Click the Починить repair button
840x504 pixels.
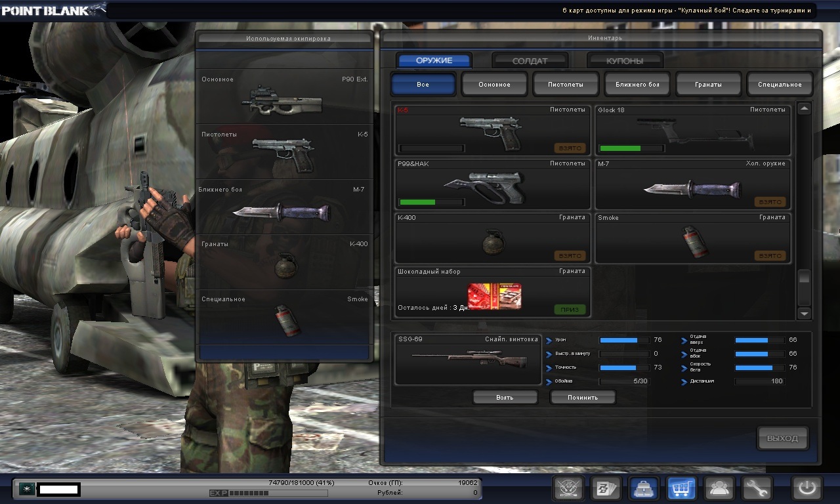583,397
